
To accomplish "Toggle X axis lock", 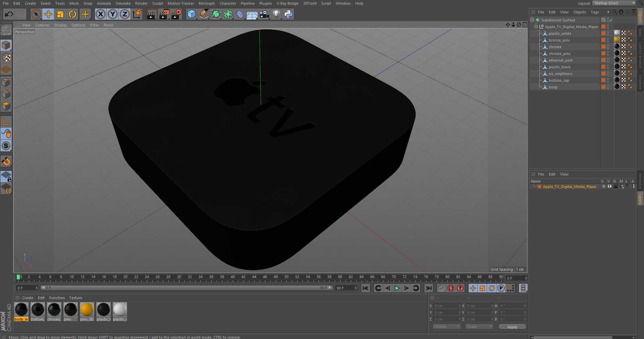I will click(x=100, y=14).
